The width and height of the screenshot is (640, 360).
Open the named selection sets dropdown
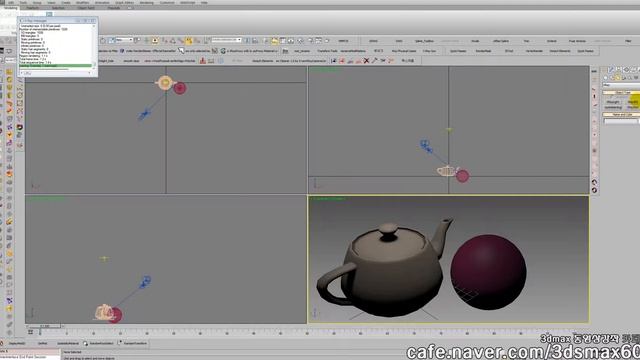pos(226,40)
